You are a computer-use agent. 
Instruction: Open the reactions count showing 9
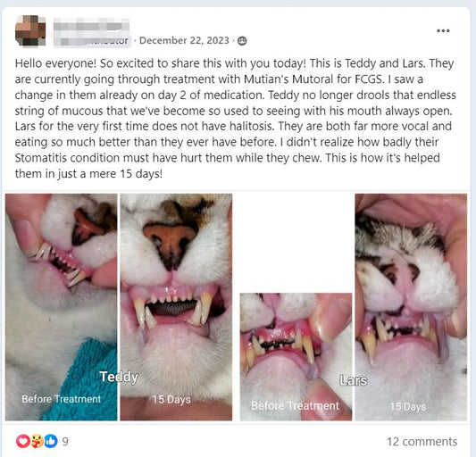[65, 441]
